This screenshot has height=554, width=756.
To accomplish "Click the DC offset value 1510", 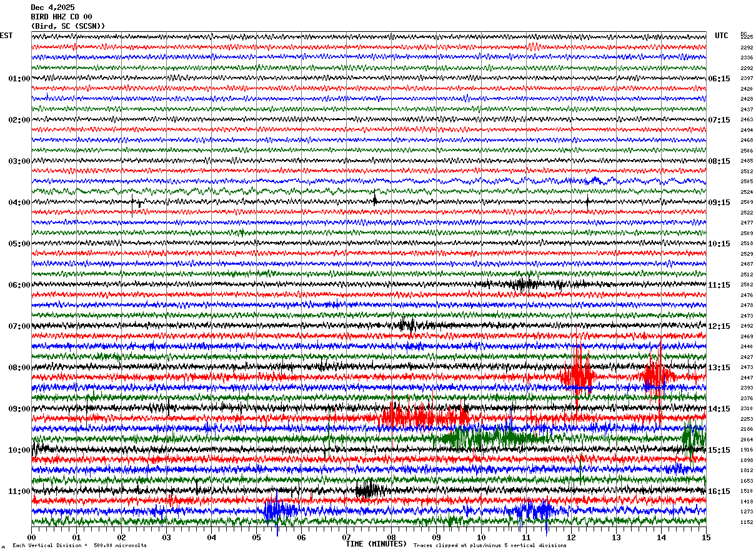I will [x=747, y=491].
